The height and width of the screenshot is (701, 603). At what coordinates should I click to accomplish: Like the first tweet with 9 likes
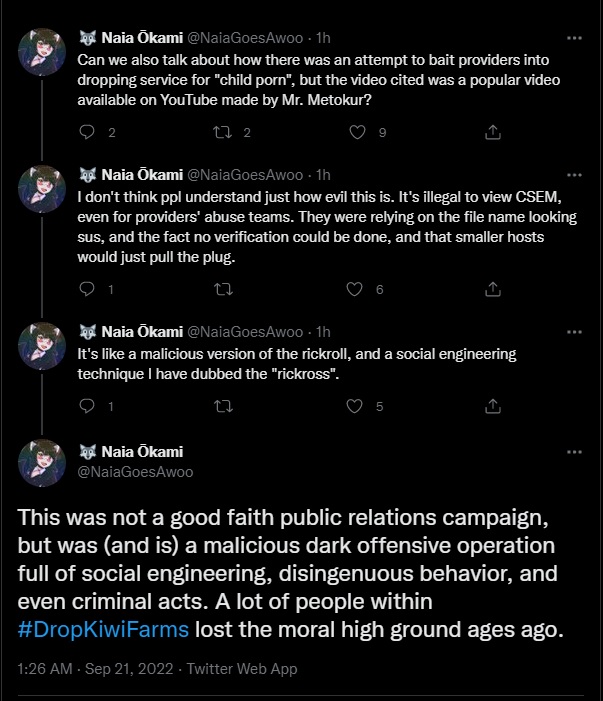pos(357,131)
